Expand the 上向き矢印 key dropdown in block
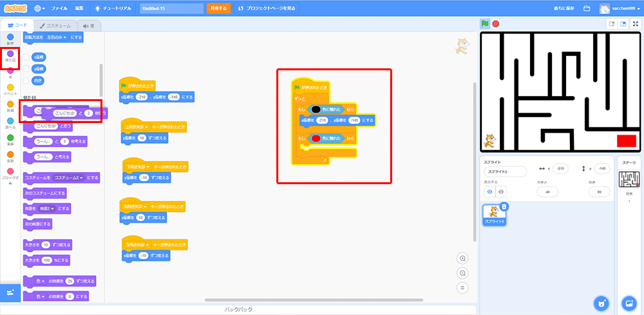Viewport: 644px width, 315px height. point(147,127)
